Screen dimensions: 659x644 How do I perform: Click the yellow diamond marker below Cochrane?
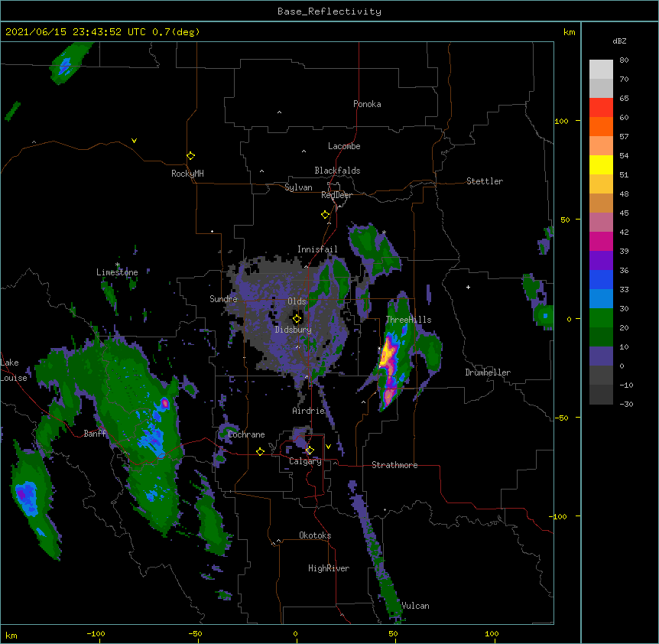pos(260,451)
